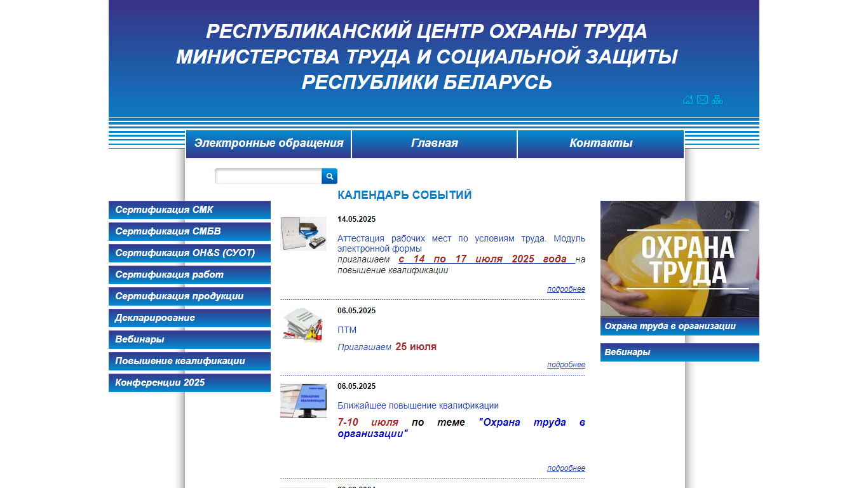868x488 pixels.
Task: Open Повышение квалификации sidebar item
Action: point(189,362)
